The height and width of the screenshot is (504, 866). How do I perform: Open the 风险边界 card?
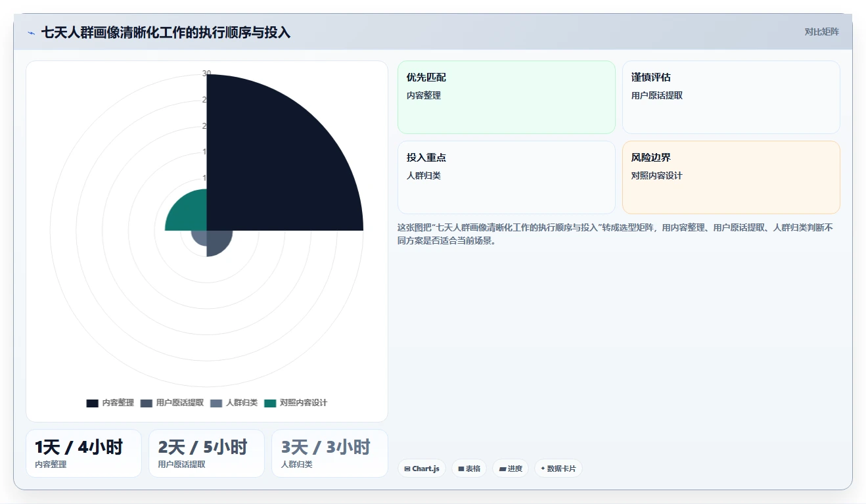tap(731, 177)
